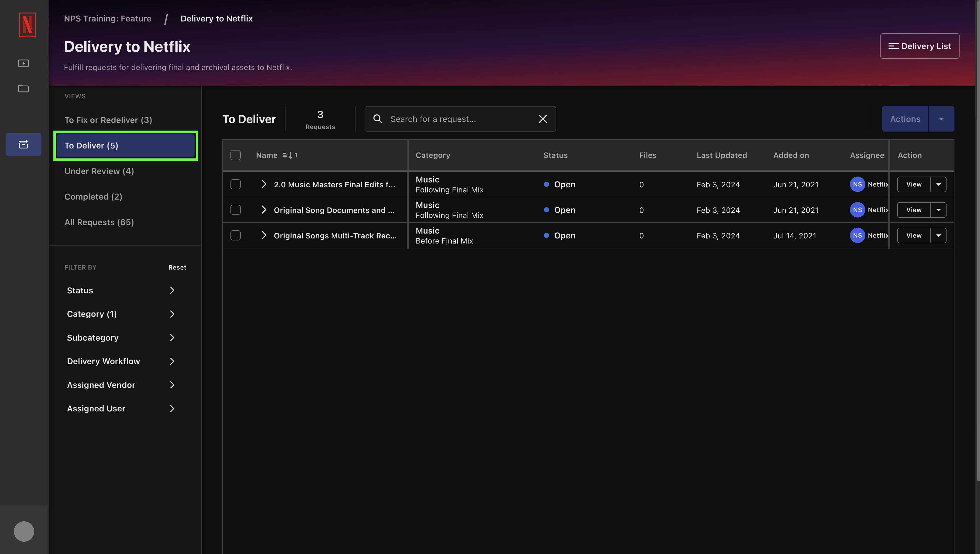Sort by the Assignee column header

click(867, 155)
